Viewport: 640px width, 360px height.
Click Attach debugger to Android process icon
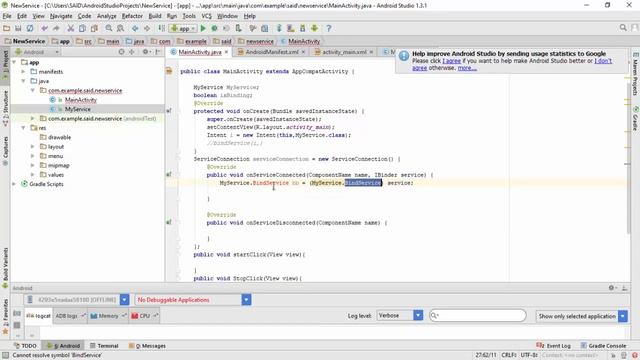pyautogui.click(x=238, y=28)
